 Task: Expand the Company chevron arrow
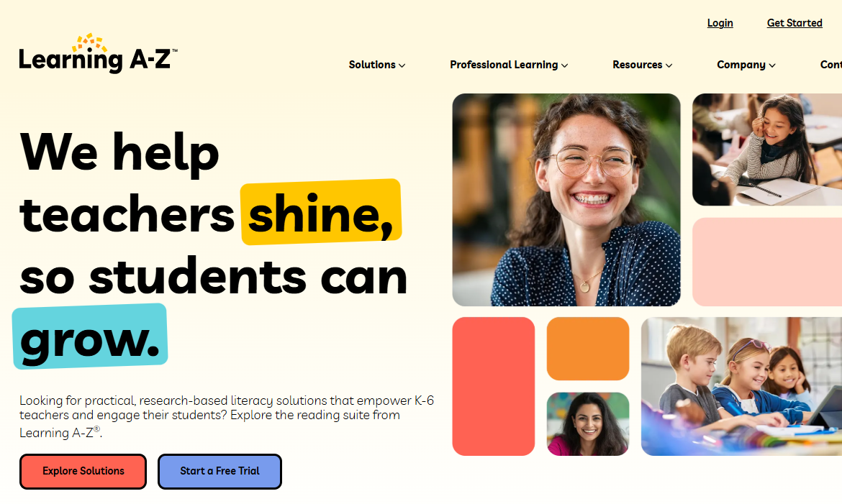pyautogui.click(x=772, y=65)
